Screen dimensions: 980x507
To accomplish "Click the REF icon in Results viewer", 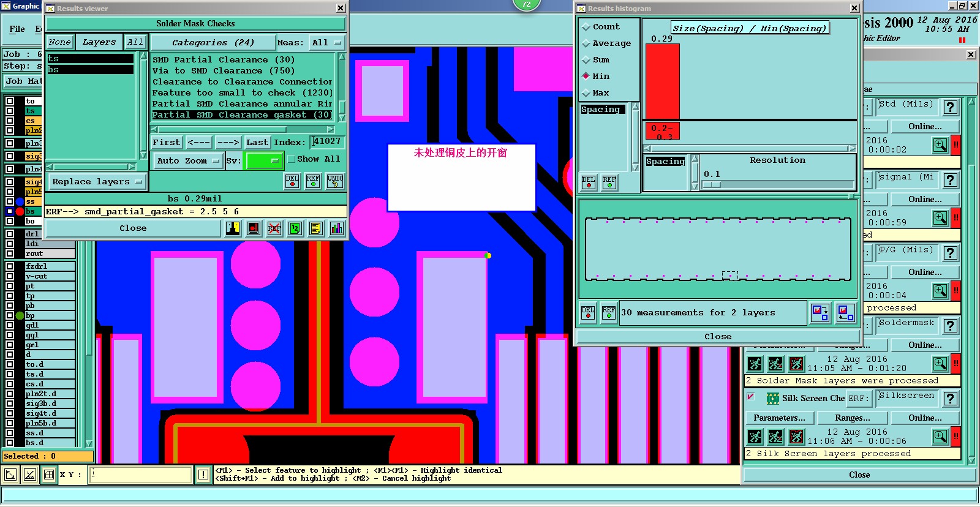I will pyautogui.click(x=313, y=181).
